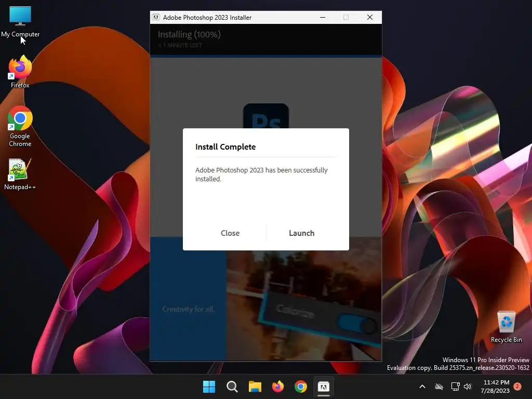This screenshot has height=399, width=532.
Task: Click the 'Creativity for all.' text
Action: point(188,309)
